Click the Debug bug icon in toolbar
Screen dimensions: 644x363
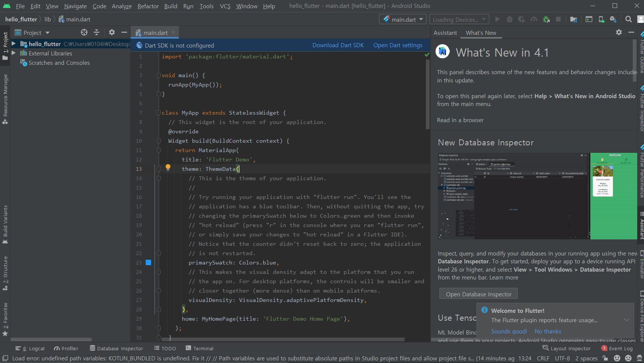pos(509,19)
